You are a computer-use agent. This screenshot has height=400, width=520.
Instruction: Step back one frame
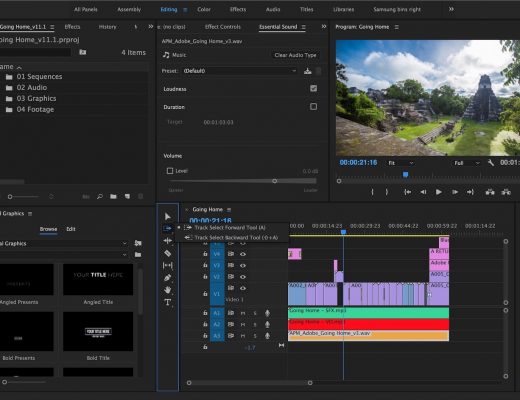(423, 192)
